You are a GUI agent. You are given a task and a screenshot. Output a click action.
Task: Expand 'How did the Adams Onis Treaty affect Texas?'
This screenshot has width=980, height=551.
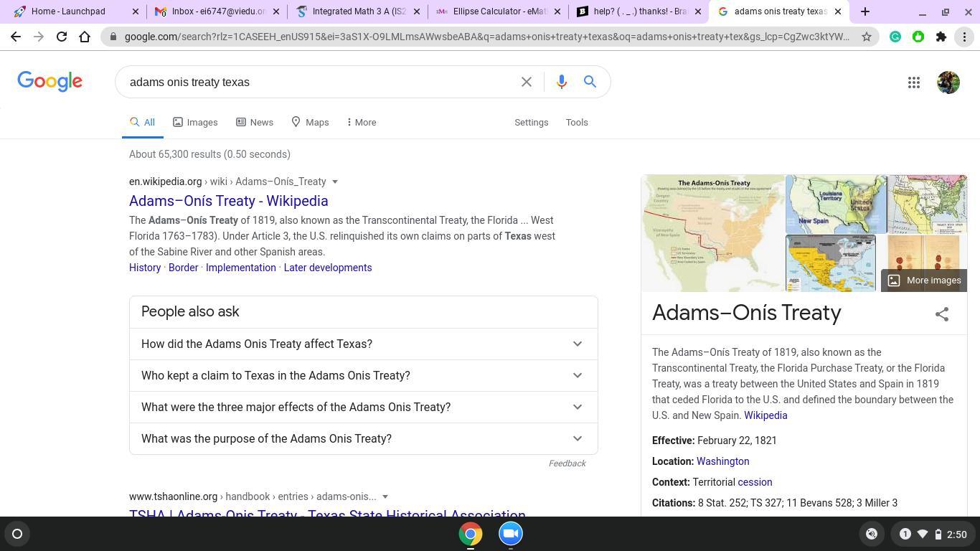(x=364, y=344)
